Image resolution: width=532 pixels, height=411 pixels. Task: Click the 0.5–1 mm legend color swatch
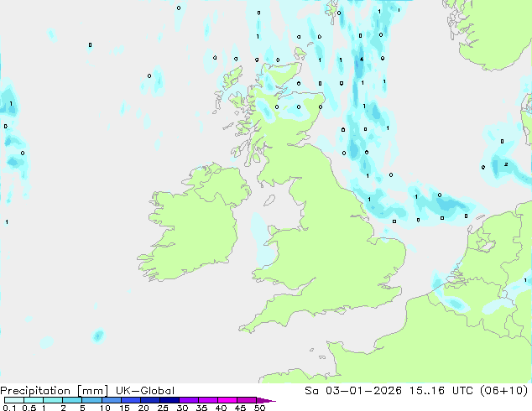(x=34, y=400)
